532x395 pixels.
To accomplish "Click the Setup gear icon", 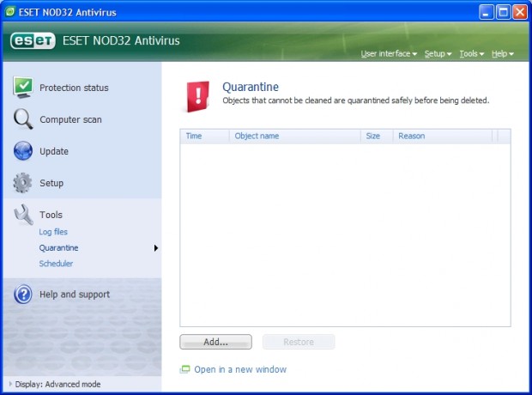I will click(22, 183).
